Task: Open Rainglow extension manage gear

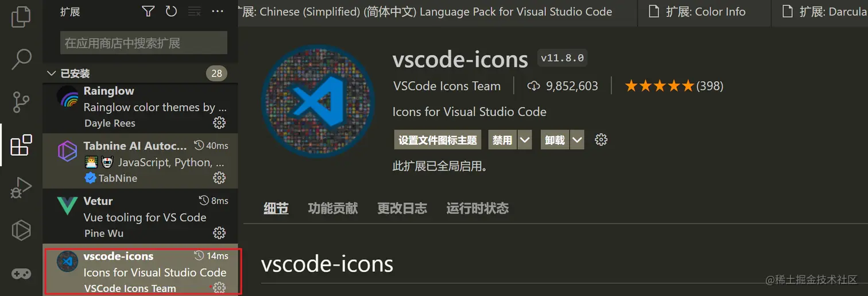Action: point(219,122)
